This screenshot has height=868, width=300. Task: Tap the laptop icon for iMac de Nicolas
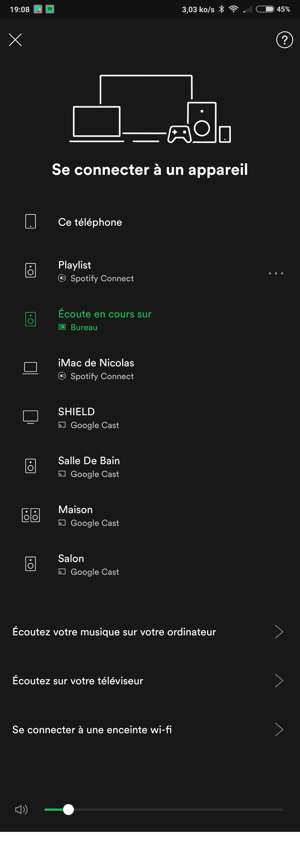click(x=31, y=368)
